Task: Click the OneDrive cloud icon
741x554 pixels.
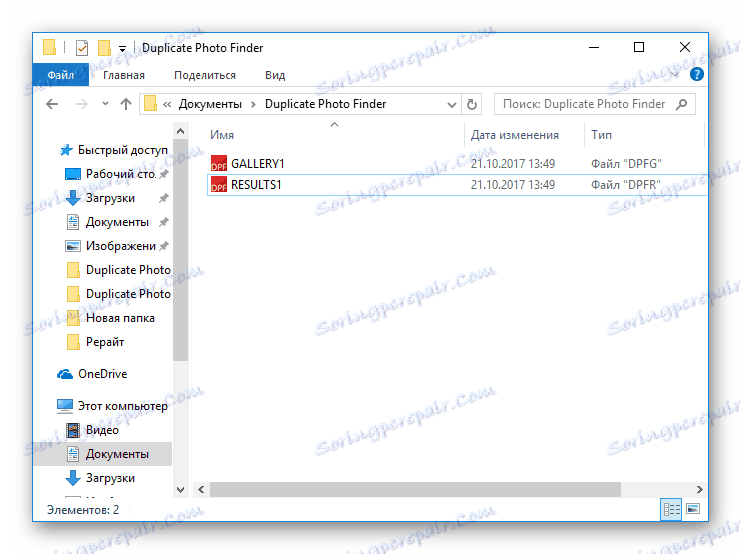Action: click(65, 374)
